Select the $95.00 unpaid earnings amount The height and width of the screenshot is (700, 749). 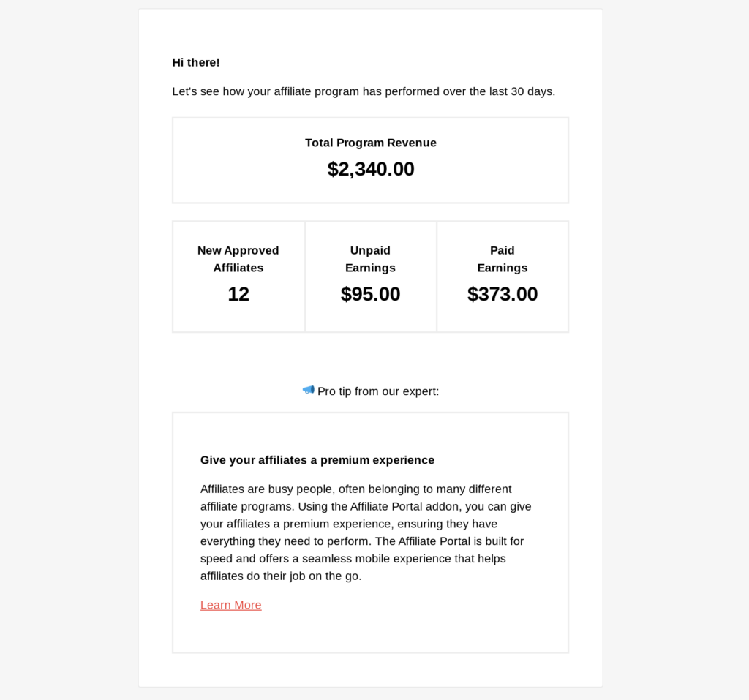pyautogui.click(x=370, y=294)
